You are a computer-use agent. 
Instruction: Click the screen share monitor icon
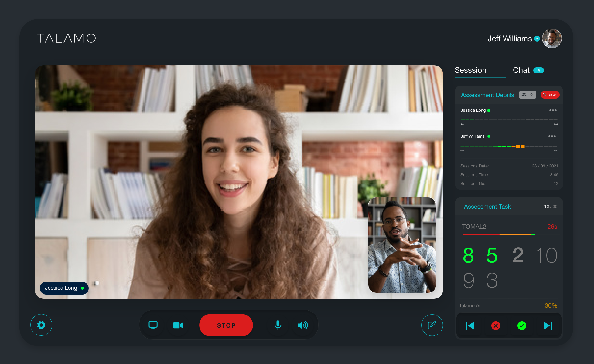pos(153,325)
